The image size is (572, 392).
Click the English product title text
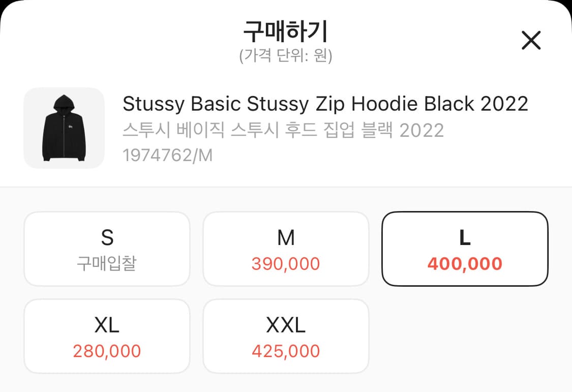point(325,104)
